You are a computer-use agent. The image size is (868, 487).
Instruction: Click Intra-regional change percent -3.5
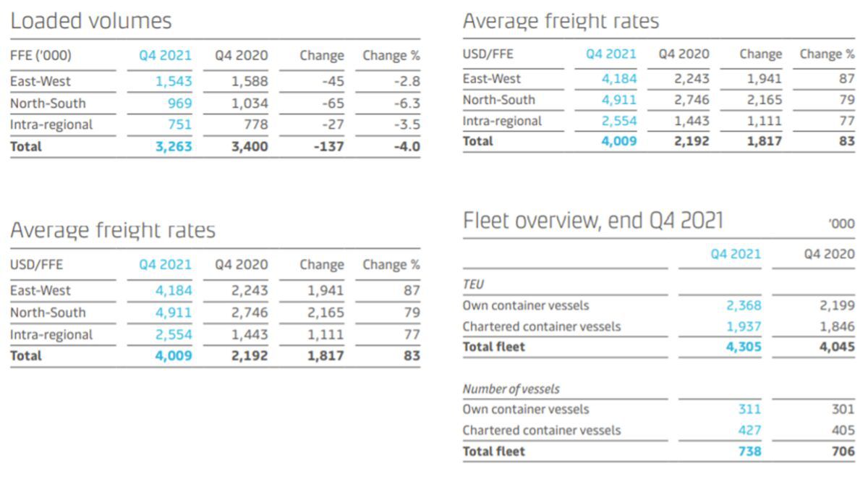[407, 124]
